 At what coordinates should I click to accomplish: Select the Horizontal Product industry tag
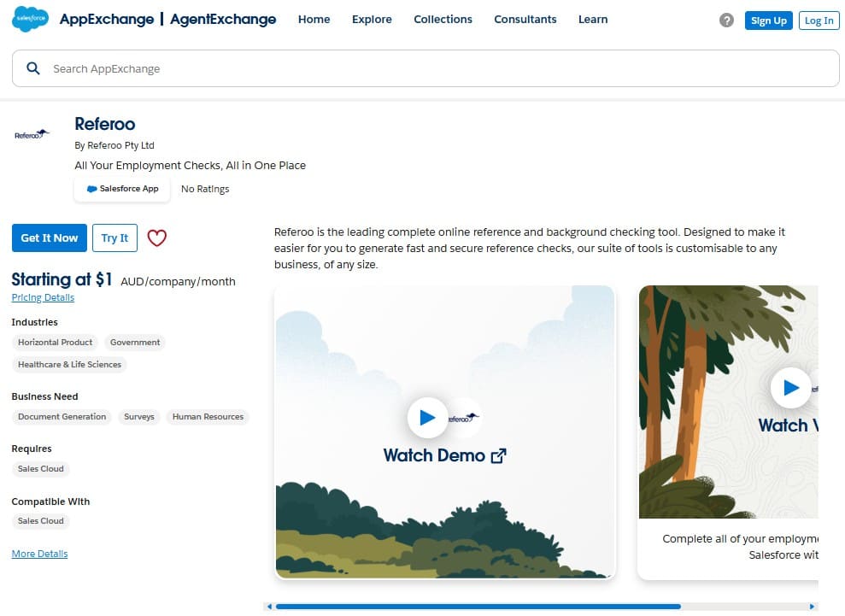click(55, 343)
